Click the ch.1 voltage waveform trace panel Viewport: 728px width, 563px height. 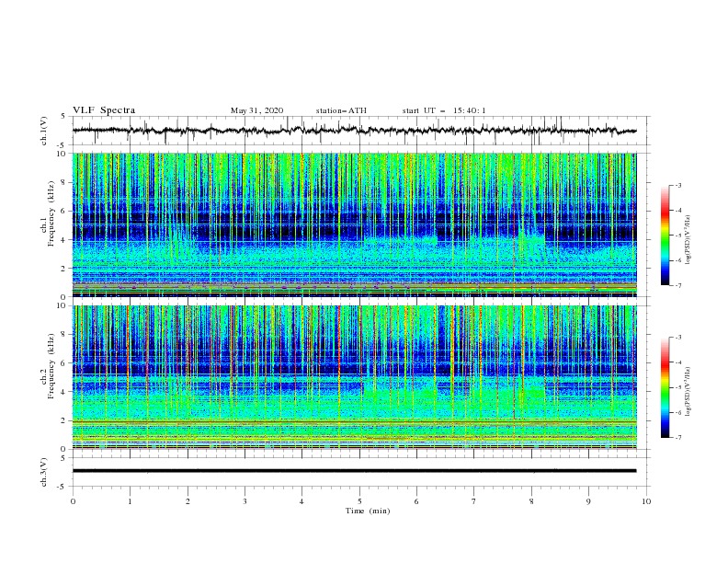pos(359,131)
